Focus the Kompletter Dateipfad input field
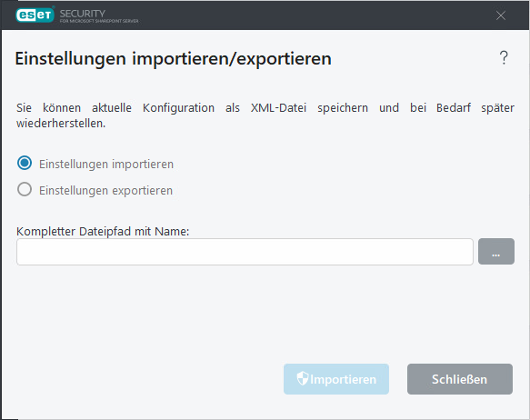This screenshot has width=530, height=420. coord(245,252)
